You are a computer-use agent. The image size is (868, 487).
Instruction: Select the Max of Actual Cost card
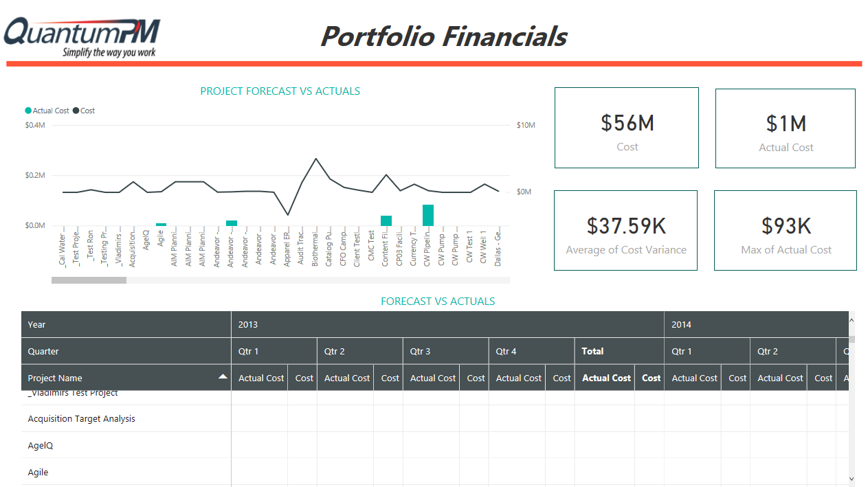point(786,230)
